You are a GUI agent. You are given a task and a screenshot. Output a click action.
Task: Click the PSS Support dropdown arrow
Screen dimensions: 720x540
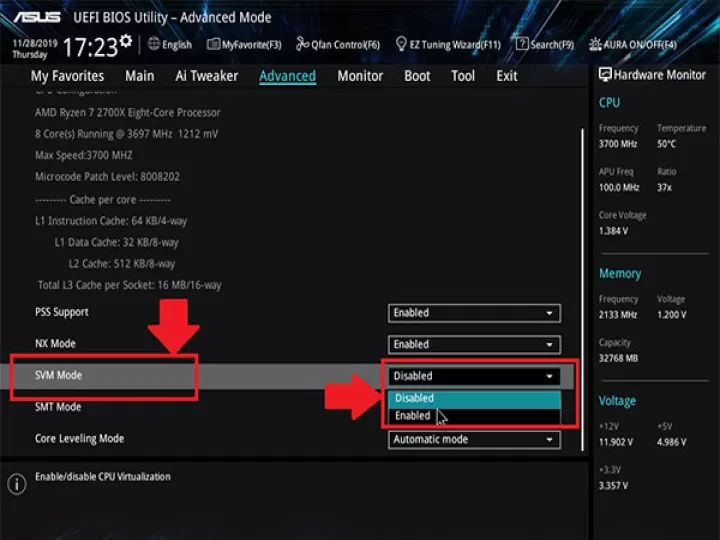pos(549,313)
